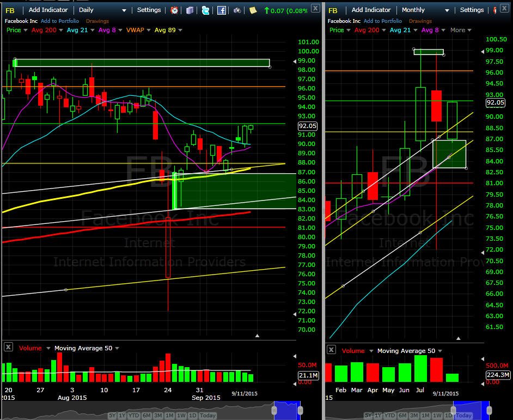Viewport: 513px width, 420px height.
Task: Select the YTD range in monthly chart
Action: (x=390, y=416)
